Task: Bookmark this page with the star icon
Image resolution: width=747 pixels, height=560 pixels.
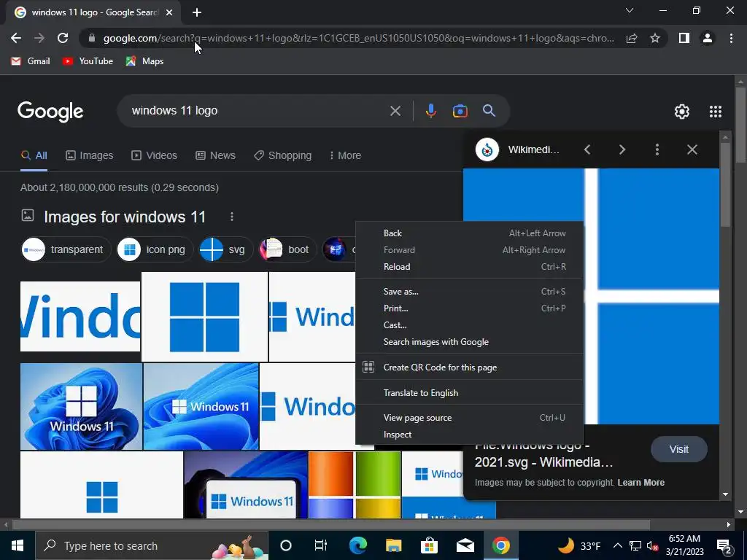Action: pyautogui.click(x=655, y=38)
